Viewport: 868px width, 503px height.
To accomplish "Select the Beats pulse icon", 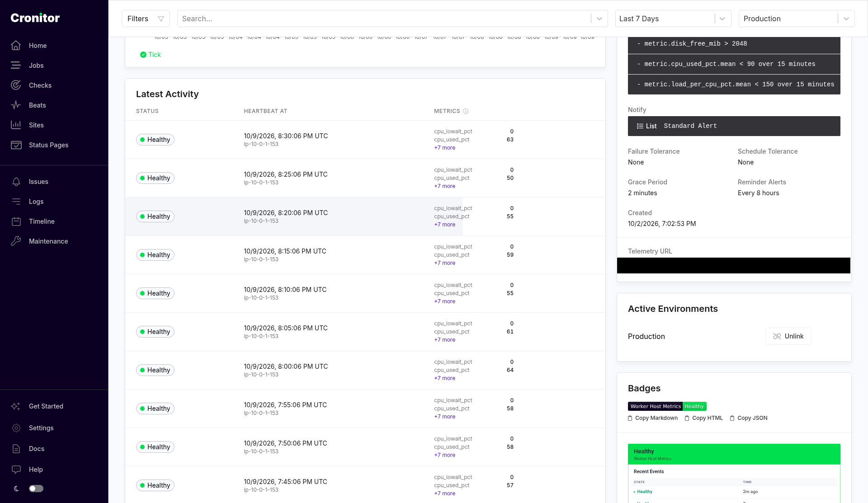I will pyautogui.click(x=16, y=105).
